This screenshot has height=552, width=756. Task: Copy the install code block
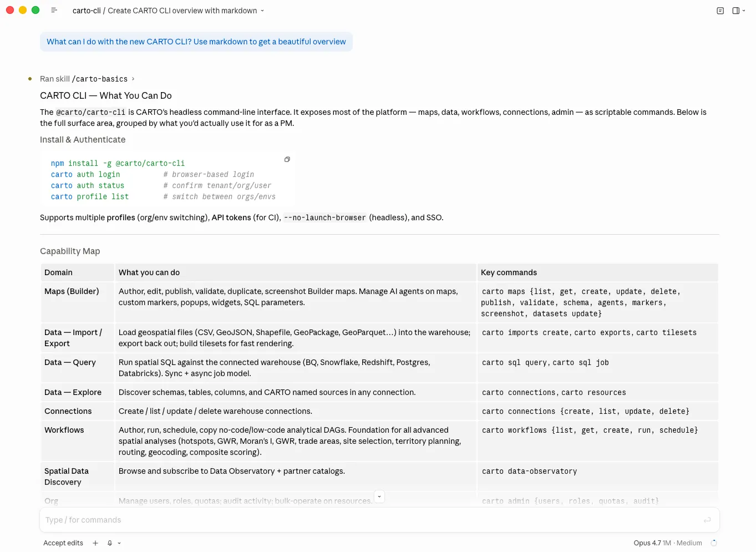(x=287, y=159)
